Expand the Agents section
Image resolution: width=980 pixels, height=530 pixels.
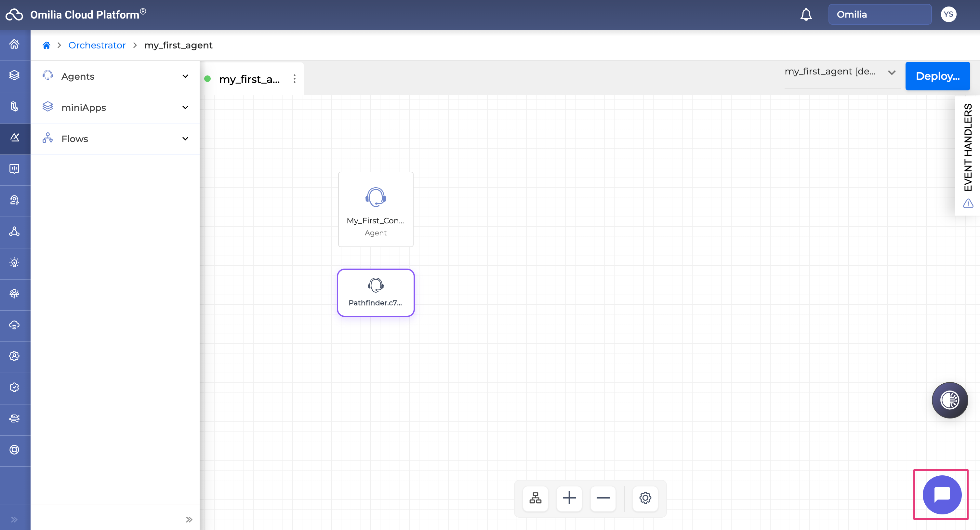[x=185, y=76]
